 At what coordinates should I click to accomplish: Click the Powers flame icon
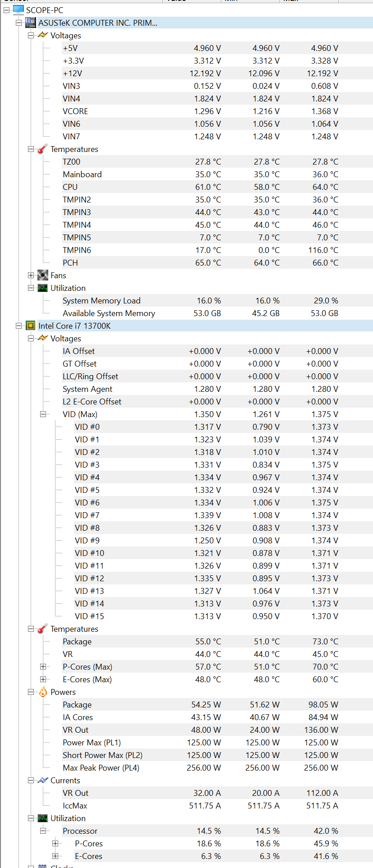(x=43, y=692)
